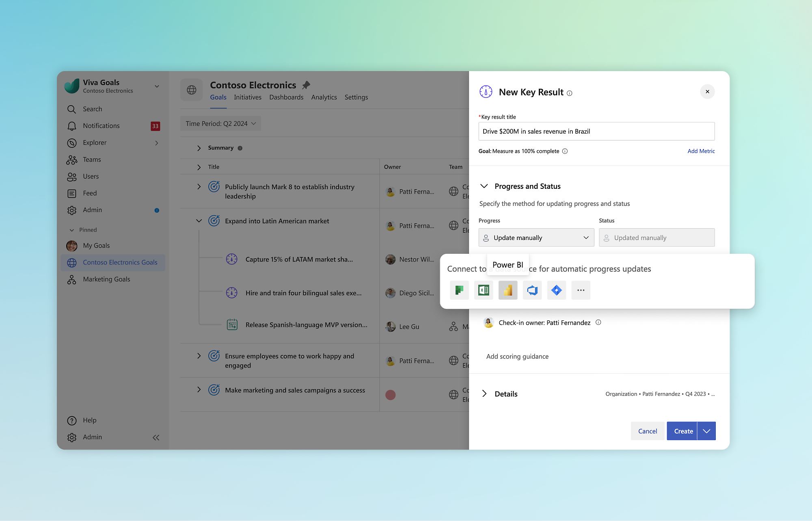Choose the Azure DevOps integration icon
Screen dimensions: 812x521
[532, 290]
